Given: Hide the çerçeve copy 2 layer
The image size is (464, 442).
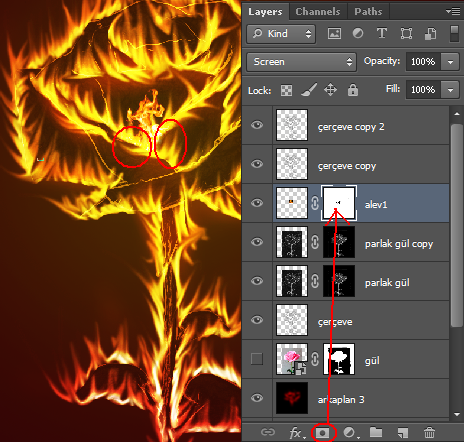Looking at the screenshot, I should (x=257, y=125).
